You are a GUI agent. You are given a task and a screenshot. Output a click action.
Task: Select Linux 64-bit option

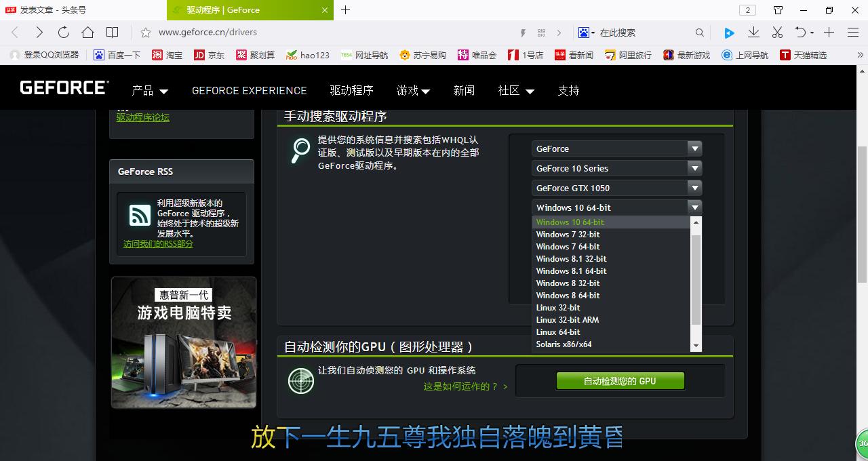[611, 332]
